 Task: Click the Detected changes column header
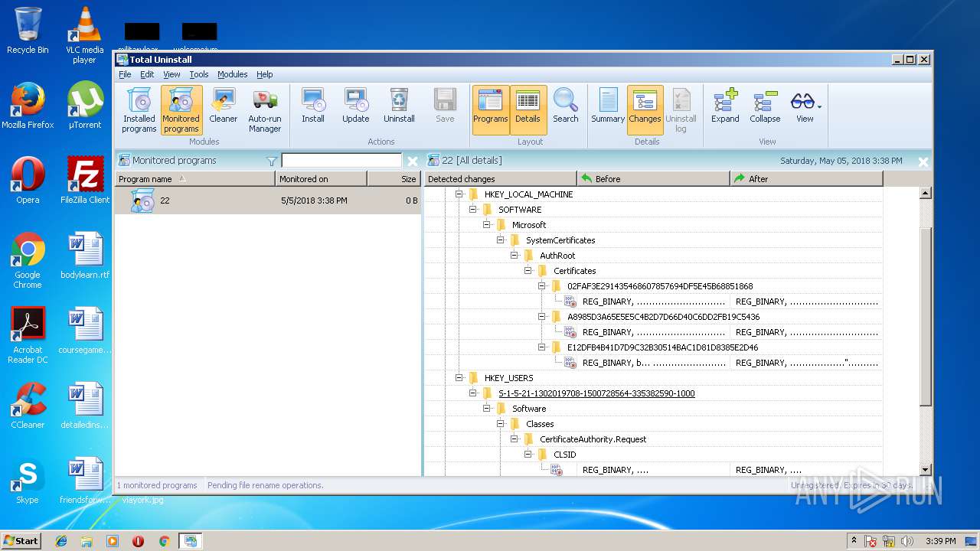(x=501, y=178)
